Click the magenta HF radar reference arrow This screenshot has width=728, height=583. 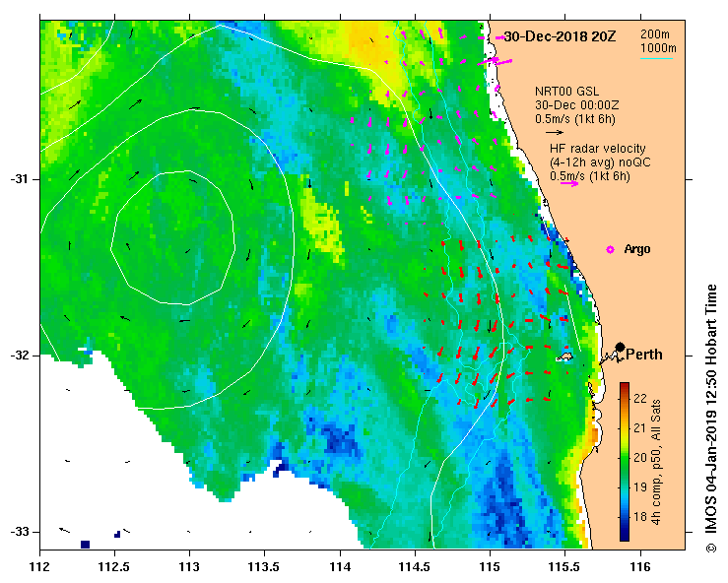pos(569,183)
